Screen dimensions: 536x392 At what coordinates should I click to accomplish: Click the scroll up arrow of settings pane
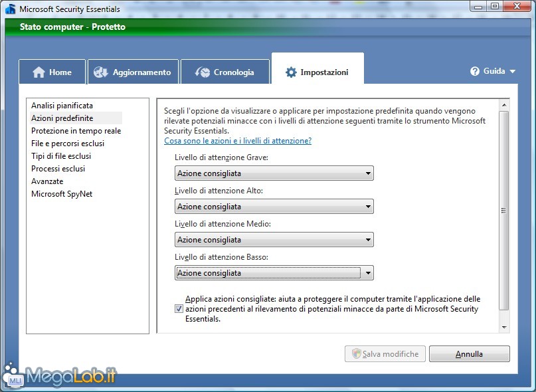pyautogui.click(x=504, y=105)
